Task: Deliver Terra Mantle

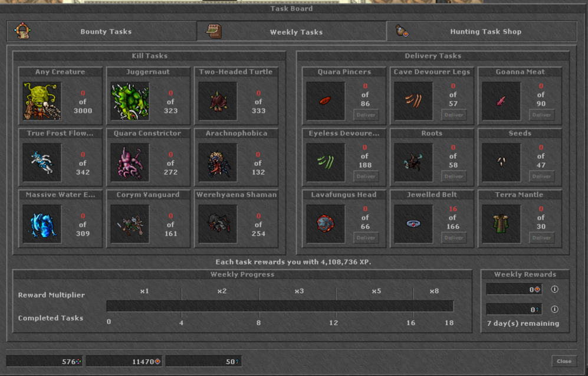Action: [x=542, y=237]
